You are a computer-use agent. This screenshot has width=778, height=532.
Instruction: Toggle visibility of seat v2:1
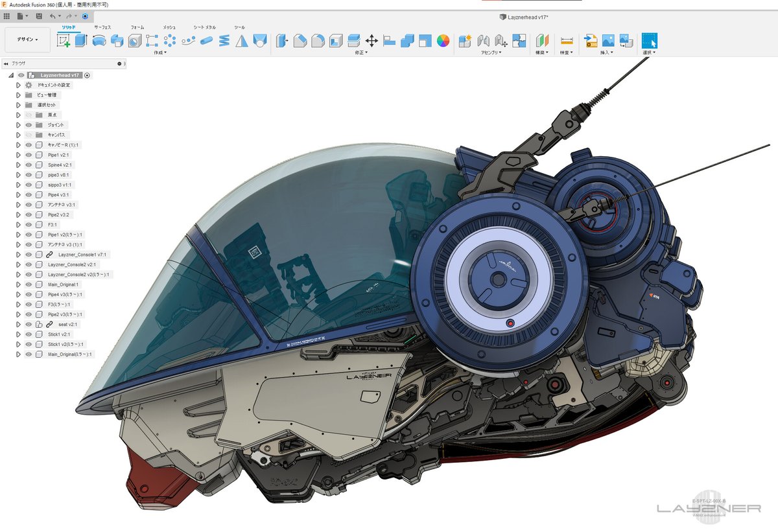tap(29, 324)
